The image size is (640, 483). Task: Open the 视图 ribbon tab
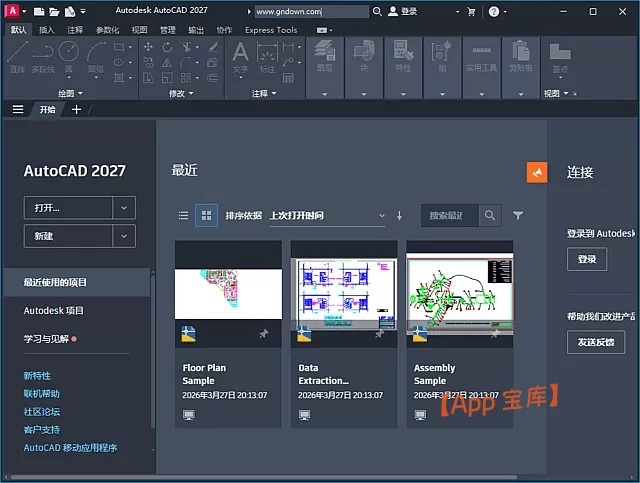[x=139, y=30]
